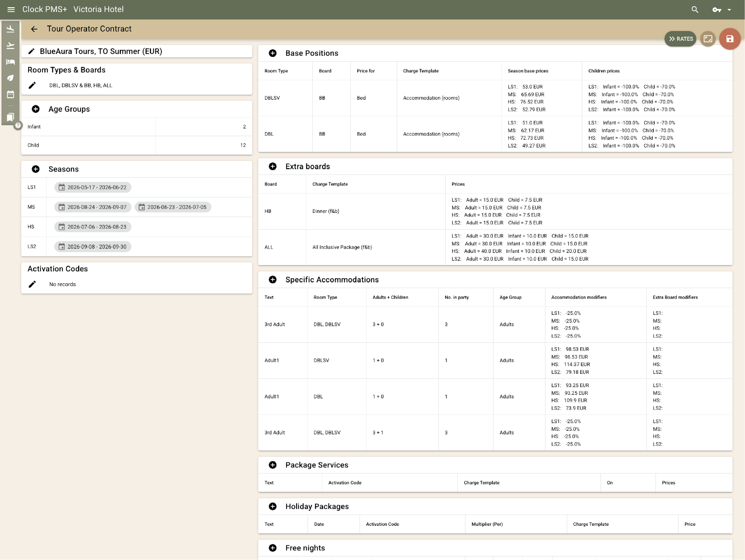The width and height of the screenshot is (745, 560).
Task: Open arrivals icon in sidebar
Action: [x=10, y=29]
